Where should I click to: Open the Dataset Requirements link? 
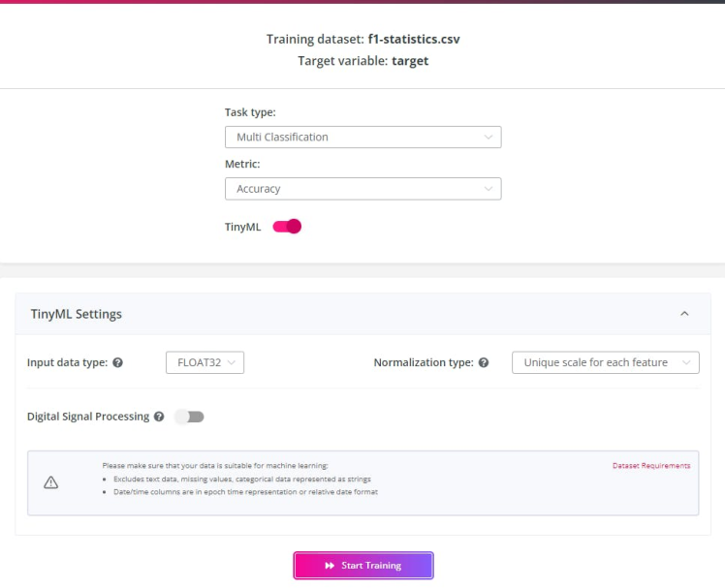(x=651, y=466)
